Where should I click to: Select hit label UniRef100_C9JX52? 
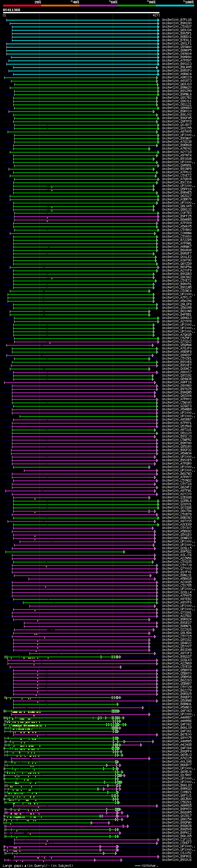177,853
